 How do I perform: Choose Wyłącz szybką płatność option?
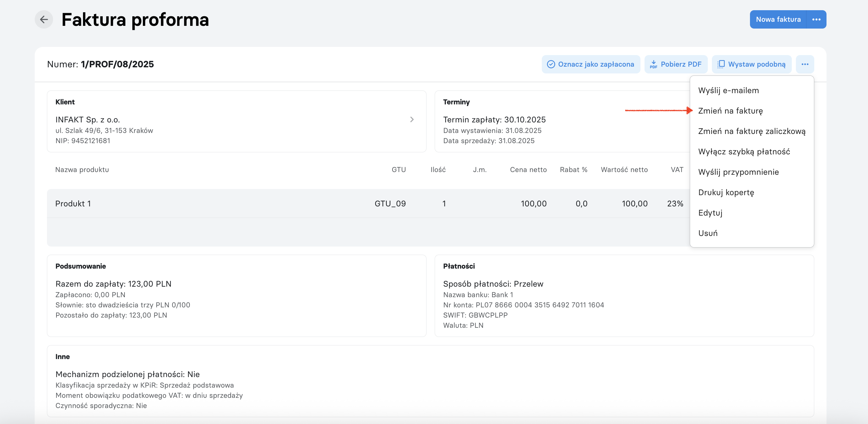752,152
